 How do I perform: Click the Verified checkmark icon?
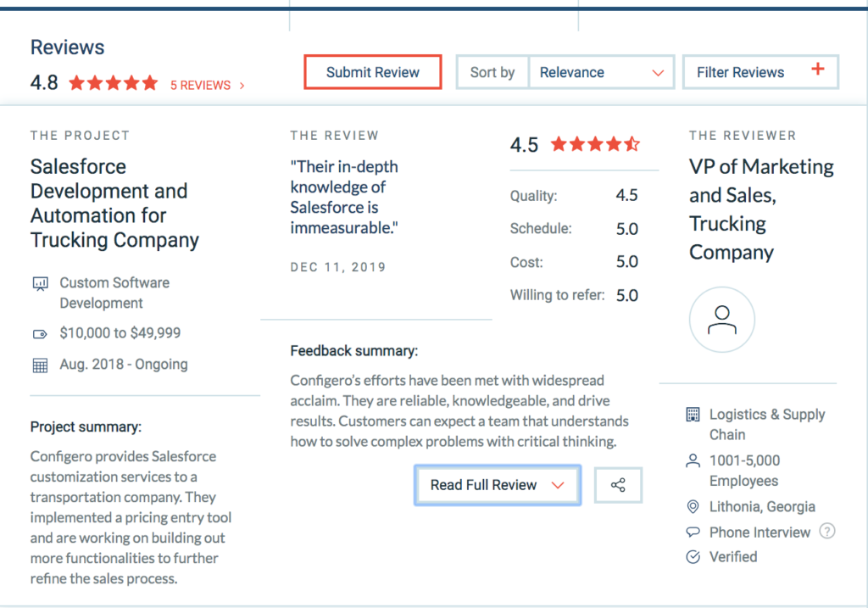[693, 557]
